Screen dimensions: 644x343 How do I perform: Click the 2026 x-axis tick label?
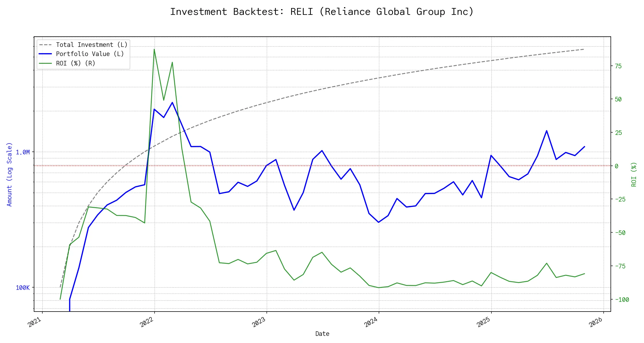pos(596,322)
